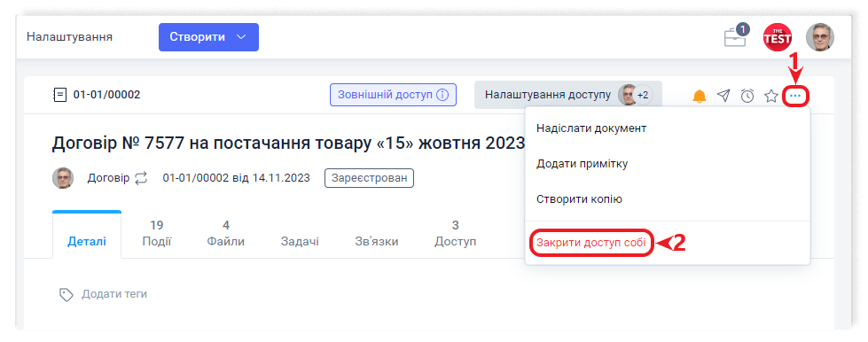The height and width of the screenshot is (342, 868).
Task: Open the Задачі tab
Action: [x=300, y=241]
